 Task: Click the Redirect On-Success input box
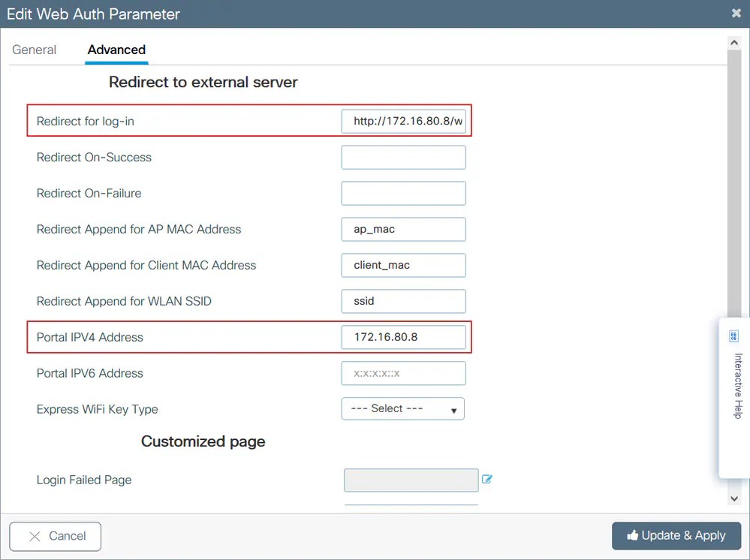[403, 157]
